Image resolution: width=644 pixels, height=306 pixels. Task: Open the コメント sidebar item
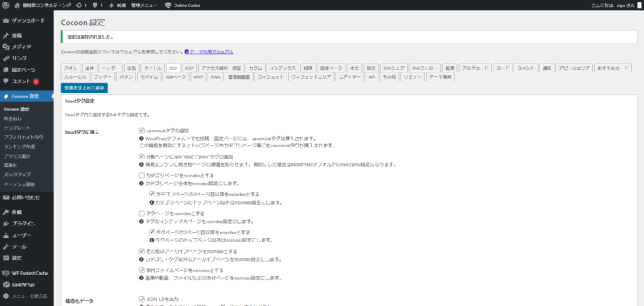(x=27, y=81)
